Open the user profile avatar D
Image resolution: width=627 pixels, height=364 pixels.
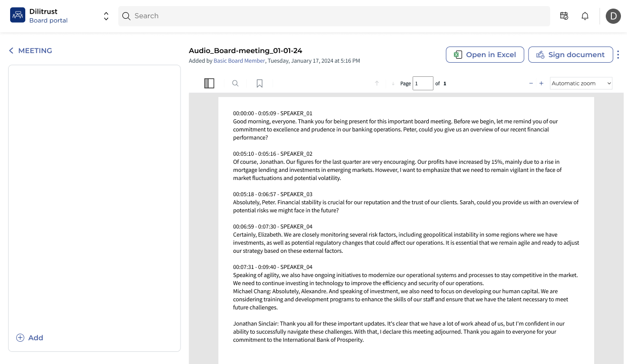click(613, 16)
